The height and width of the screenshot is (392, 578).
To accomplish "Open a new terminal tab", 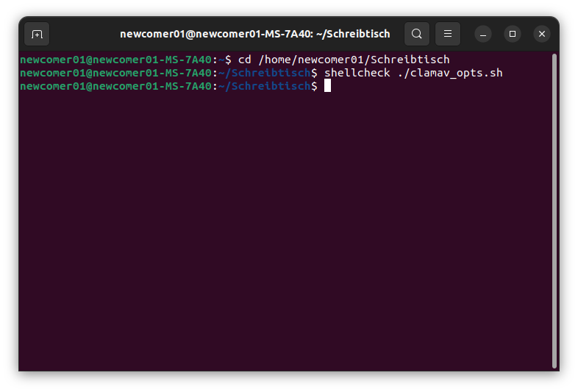I will pyautogui.click(x=37, y=35).
